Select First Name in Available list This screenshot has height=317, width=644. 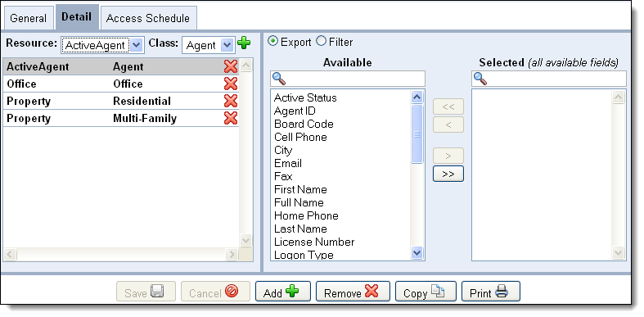(x=300, y=190)
